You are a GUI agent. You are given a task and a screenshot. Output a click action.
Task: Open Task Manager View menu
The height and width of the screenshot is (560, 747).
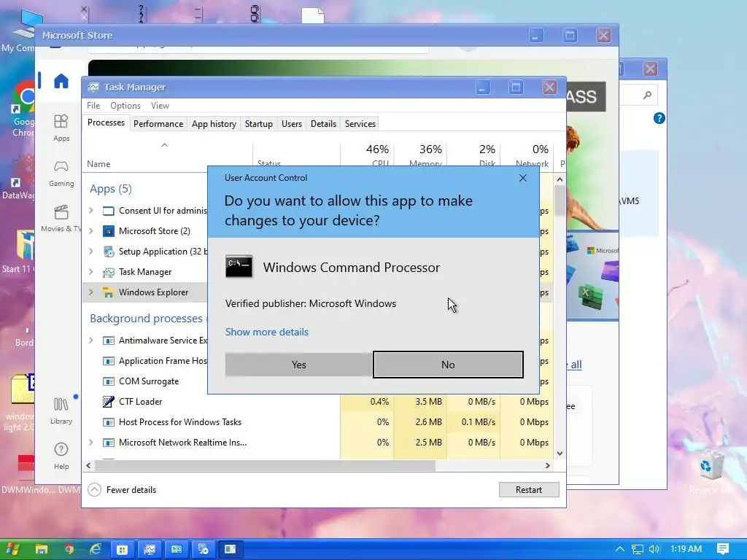click(160, 106)
